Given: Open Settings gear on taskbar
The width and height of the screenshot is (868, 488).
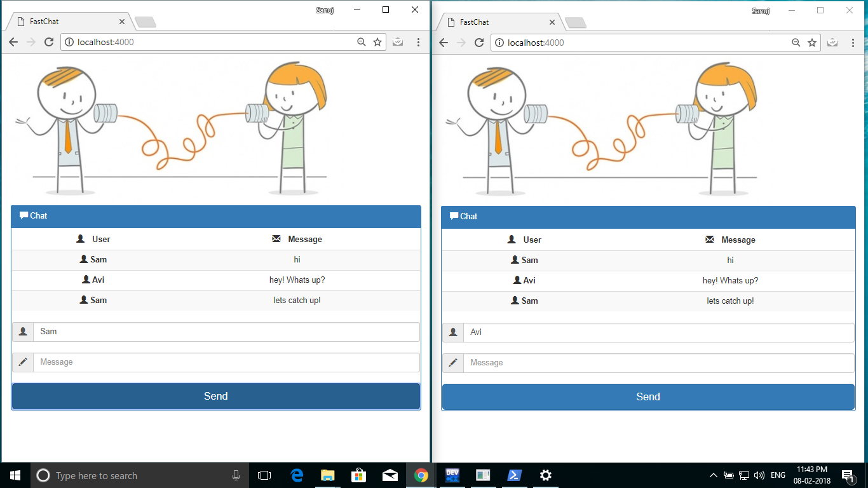Looking at the screenshot, I should 545,475.
